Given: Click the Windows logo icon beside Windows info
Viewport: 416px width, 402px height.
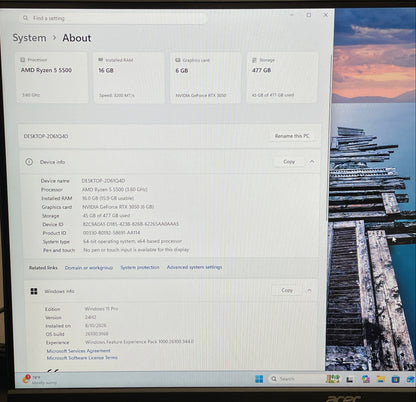Looking at the screenshot, I should [34, 291].
